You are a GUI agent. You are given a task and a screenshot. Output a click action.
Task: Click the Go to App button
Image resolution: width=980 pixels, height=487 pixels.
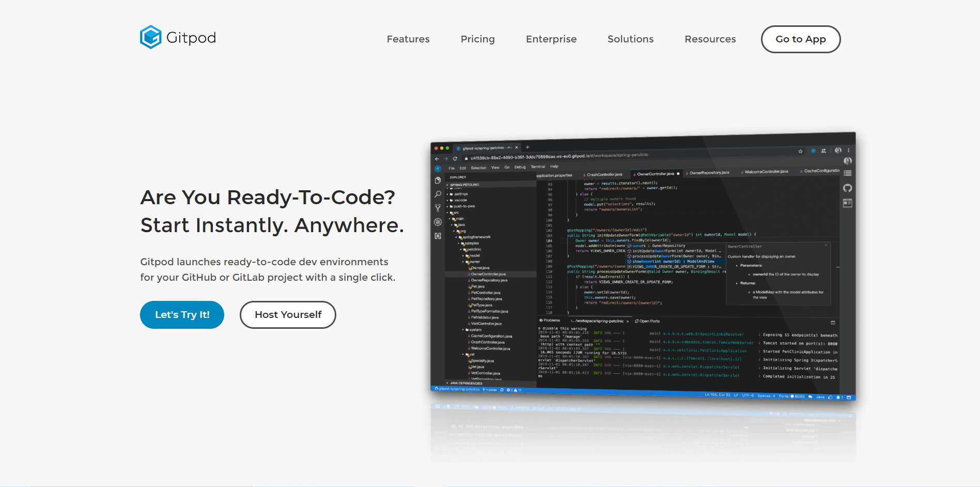[x=800, y=39]
